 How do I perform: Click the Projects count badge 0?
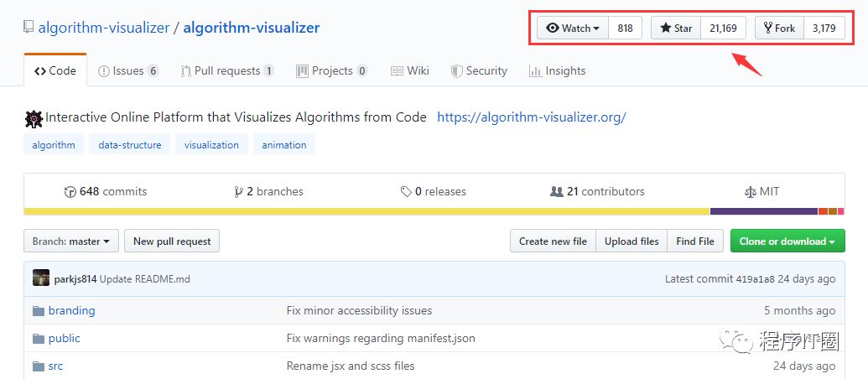pyautogui.click(x=362, y=70)
